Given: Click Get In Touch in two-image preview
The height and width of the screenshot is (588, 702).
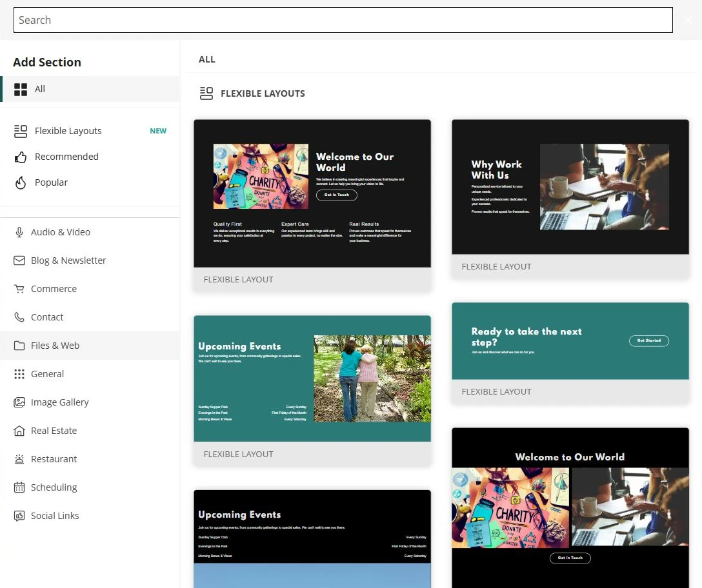Looking at the screenshot, I should pyautogui.click(x=570, y=558).
